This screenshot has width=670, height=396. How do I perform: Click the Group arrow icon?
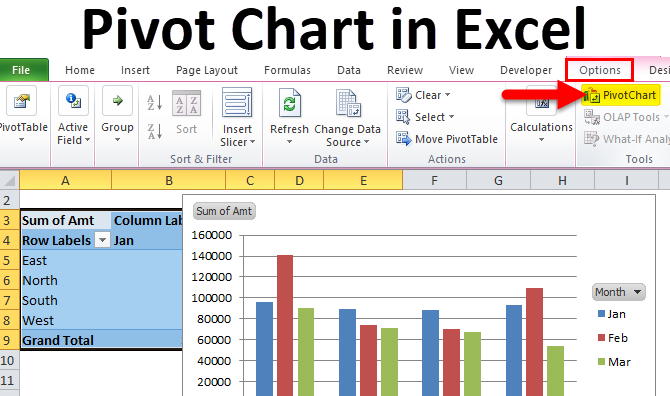pyautogui.click(x=117, y=100)
